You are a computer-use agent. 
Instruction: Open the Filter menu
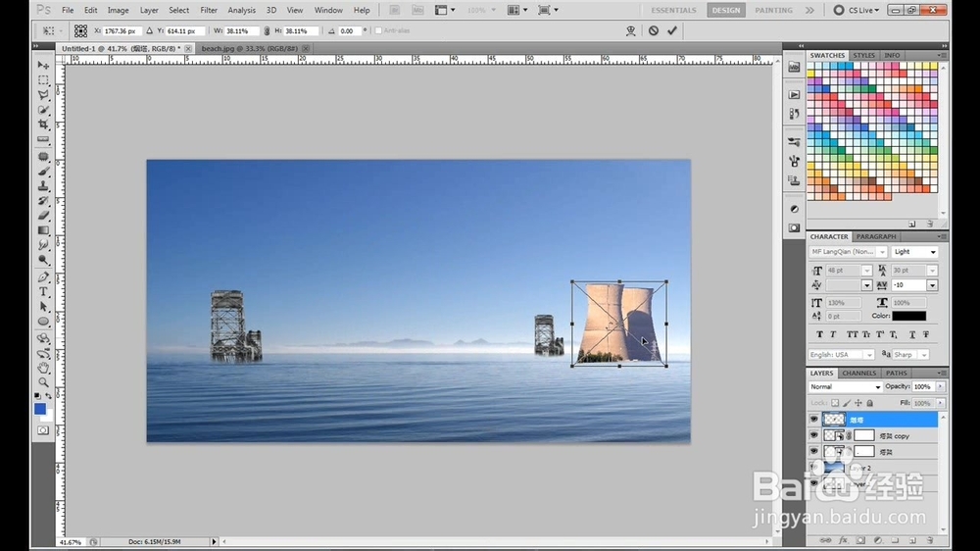(x=209, y=10)
